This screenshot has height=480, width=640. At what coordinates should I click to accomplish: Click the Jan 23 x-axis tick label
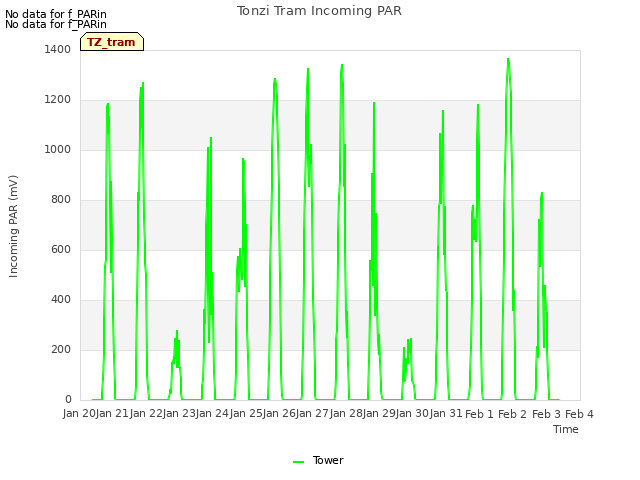[179, 414]
